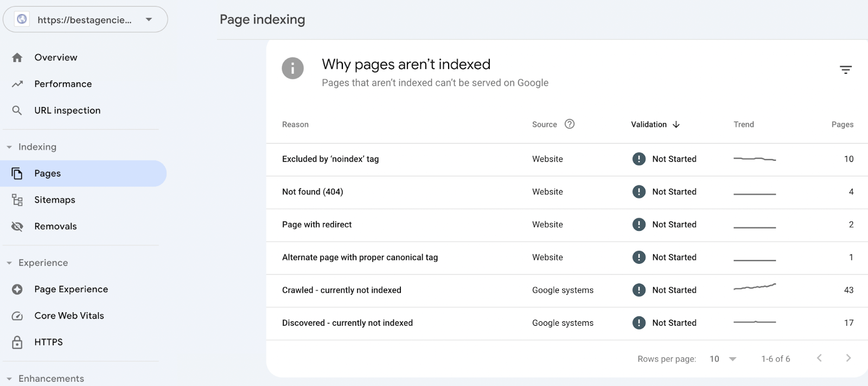Image resolution: width=868 pixels, height=386 pixels.
Task: Expand the Enhancements section arrow
Action: coord(9,379)
